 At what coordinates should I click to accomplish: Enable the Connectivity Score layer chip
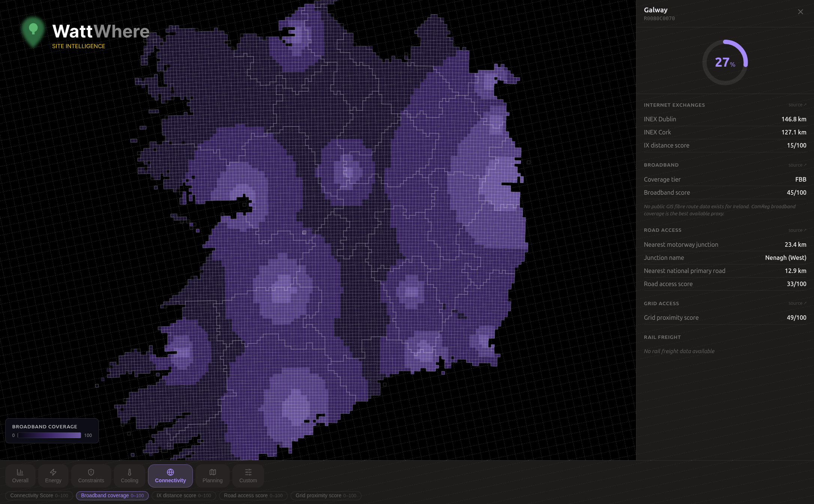(39, 495)
